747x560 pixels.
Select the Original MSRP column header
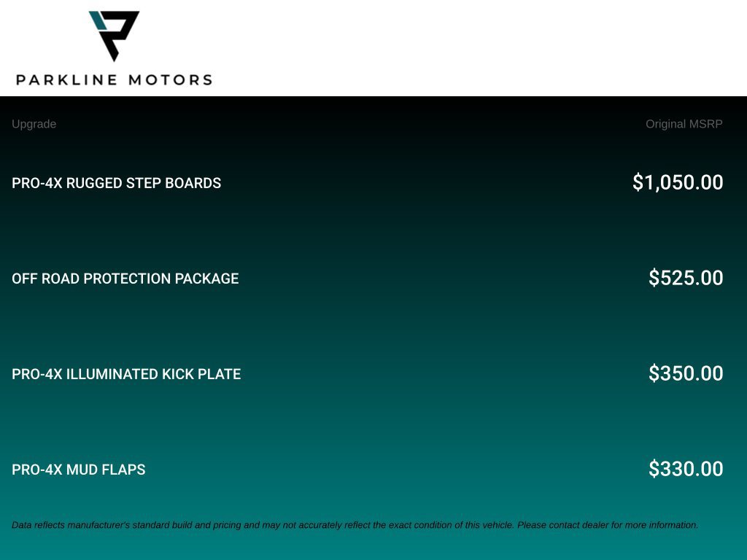(684, 124)
